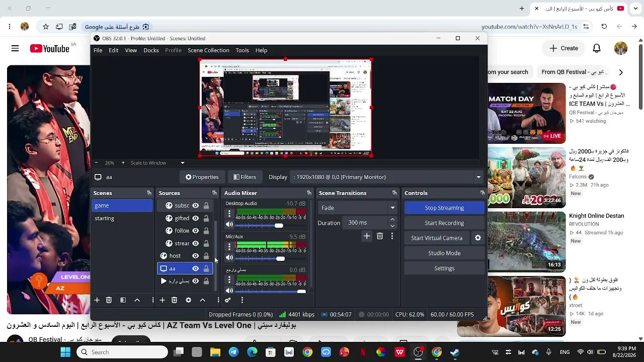Viewport: 644px width, 362px height.
Task: Open the Scene Collection menu
Action: coord(208,50)
